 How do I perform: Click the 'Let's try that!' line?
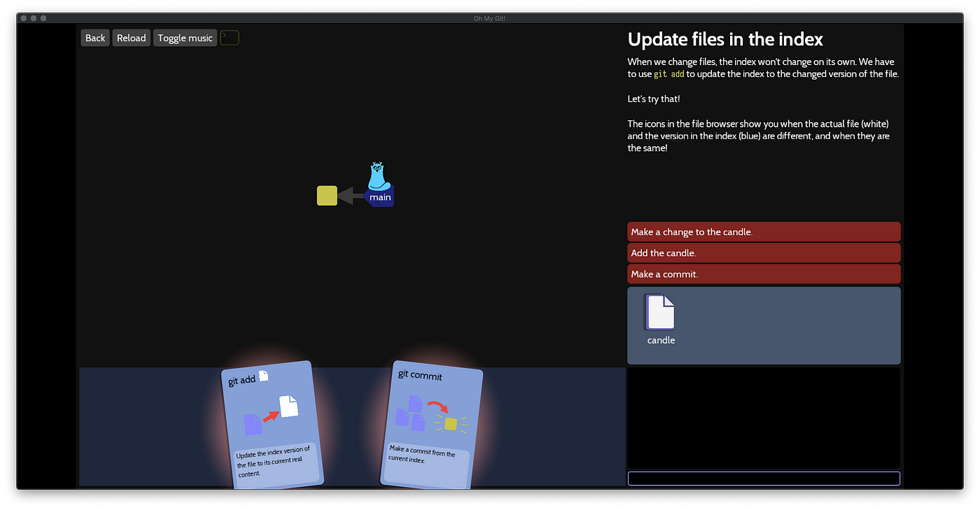(654, 99)
